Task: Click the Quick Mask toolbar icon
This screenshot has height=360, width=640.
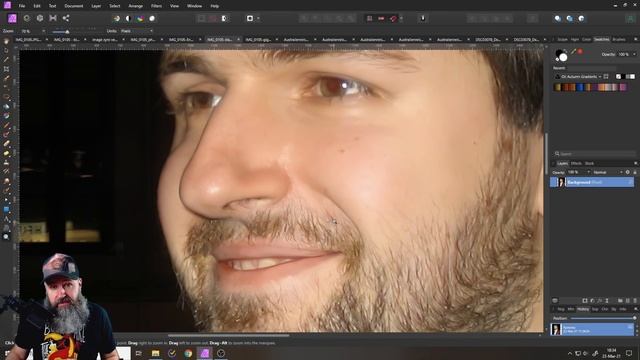Action: coord(250,18)
